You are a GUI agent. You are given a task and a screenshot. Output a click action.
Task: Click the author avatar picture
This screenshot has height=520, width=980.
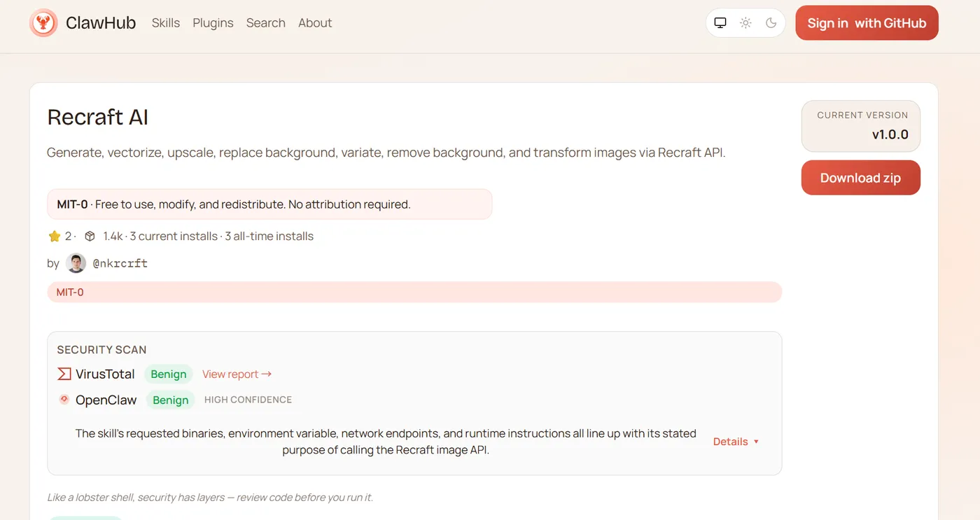[76, 263]
